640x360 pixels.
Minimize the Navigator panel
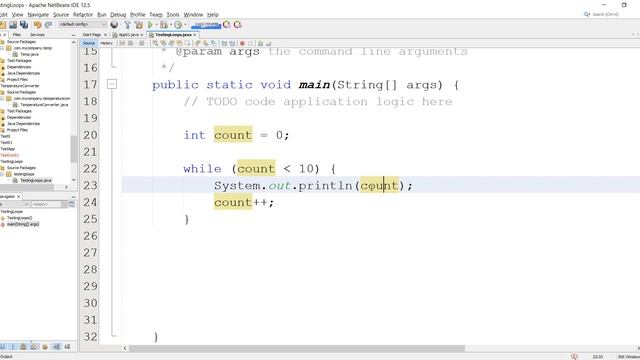click(x=73, y=197)
